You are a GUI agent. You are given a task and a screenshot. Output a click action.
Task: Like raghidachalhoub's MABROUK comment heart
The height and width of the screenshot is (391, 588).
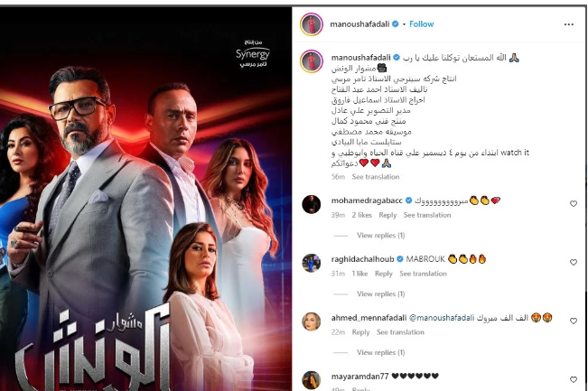[573, 262]
